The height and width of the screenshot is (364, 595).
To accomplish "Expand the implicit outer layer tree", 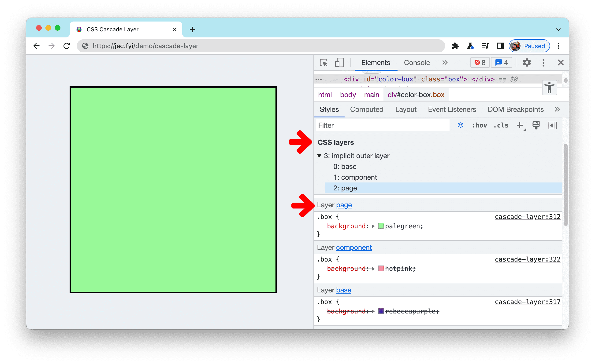I will tap(321, 156).
